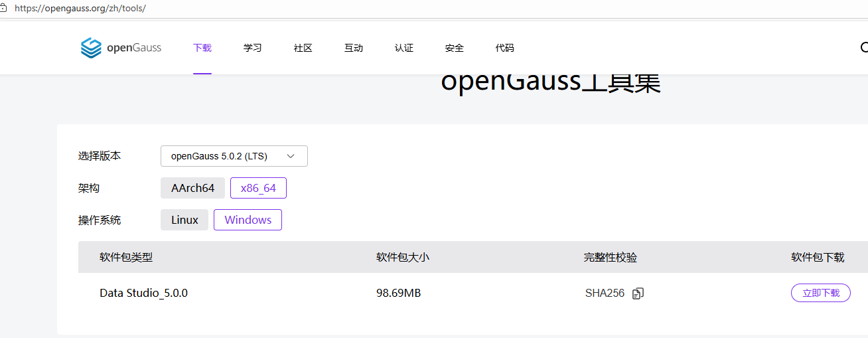Viewport: 868px width, 338px height.
Task: Copy the SHA256 checksum icon
Action: pyautogui.click(x=638, y=294)
